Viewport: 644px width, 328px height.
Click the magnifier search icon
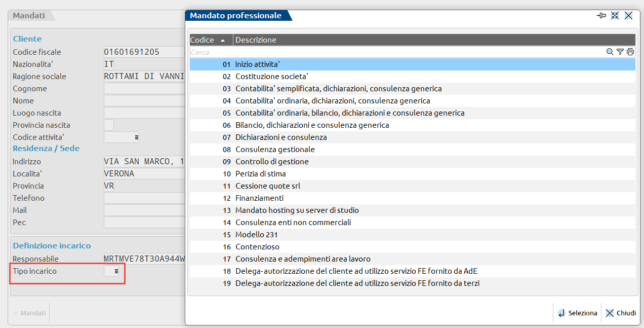pos(610,52)
